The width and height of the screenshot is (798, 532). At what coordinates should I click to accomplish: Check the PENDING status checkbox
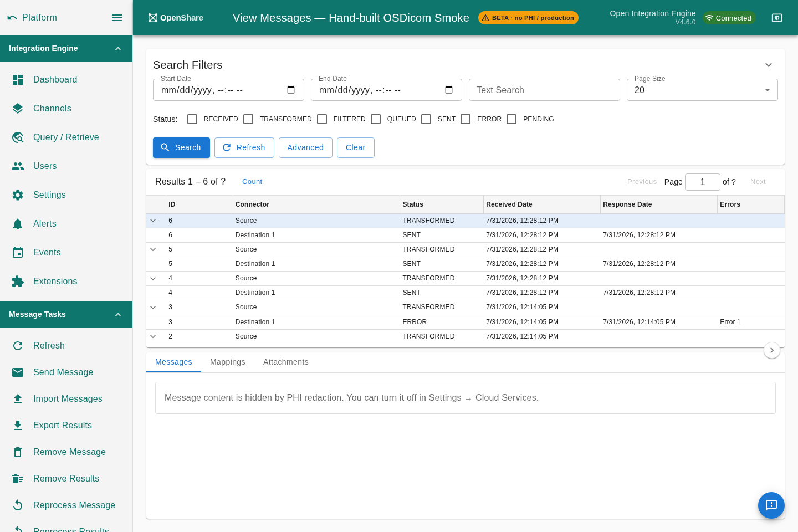(x=511, y=119)
